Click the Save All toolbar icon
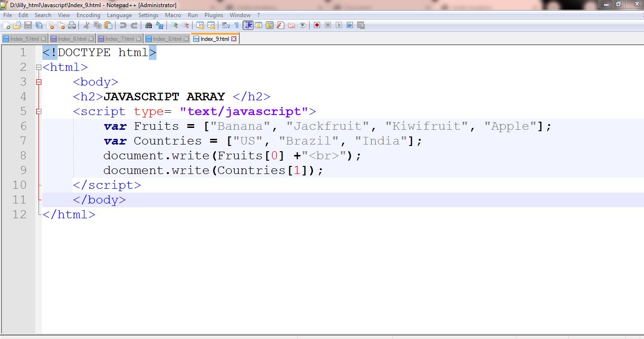The width and height of the screenshot is (644, 339). coord(39,25)
